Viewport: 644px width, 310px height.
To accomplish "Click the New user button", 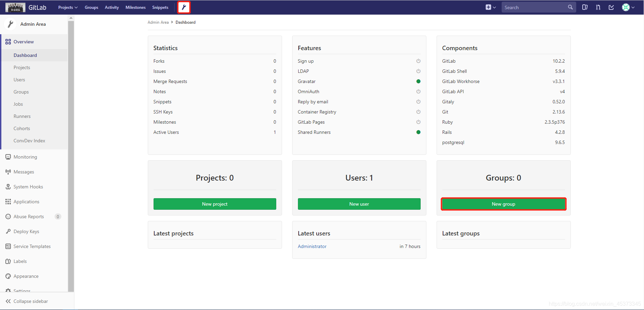I will 359,204.
